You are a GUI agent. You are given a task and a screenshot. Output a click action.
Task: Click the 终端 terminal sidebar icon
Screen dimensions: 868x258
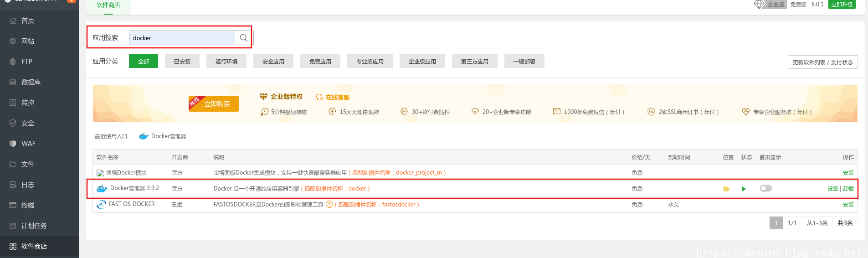click(x=13, y=205)
